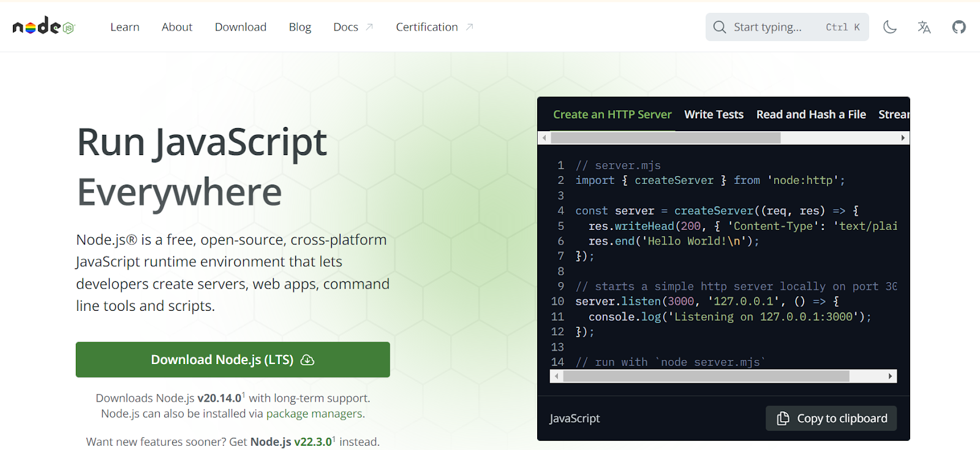Image resolution: width=980 pixels, height=450 pixels.
Task: Open the language selector icon
Action: coord(924,27)
